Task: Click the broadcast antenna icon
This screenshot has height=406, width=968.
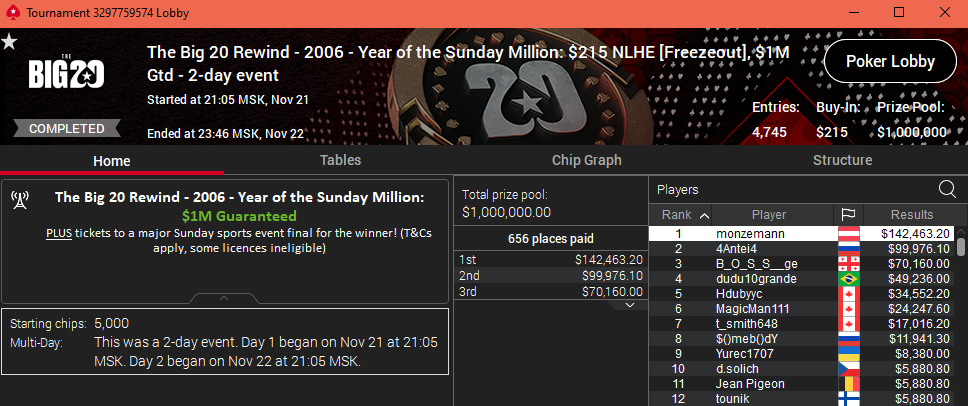Action: click(x=19, y=198)
